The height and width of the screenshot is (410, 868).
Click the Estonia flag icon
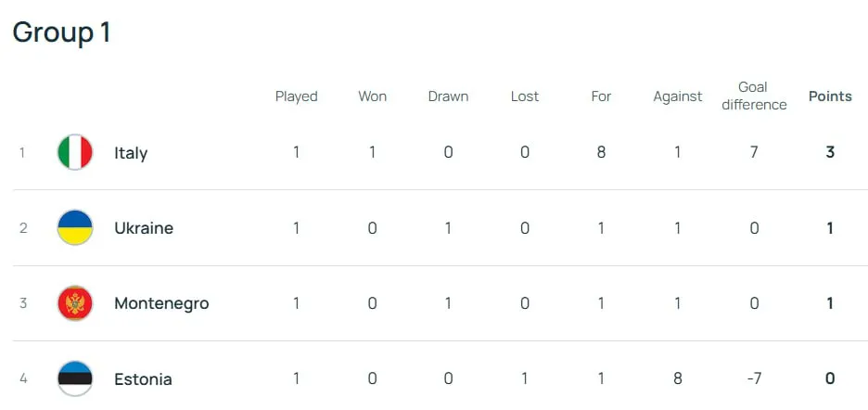75,378
